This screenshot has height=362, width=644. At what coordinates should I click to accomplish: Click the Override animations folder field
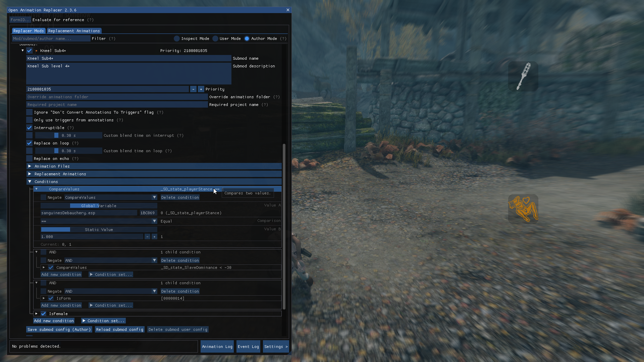[117, 97]
